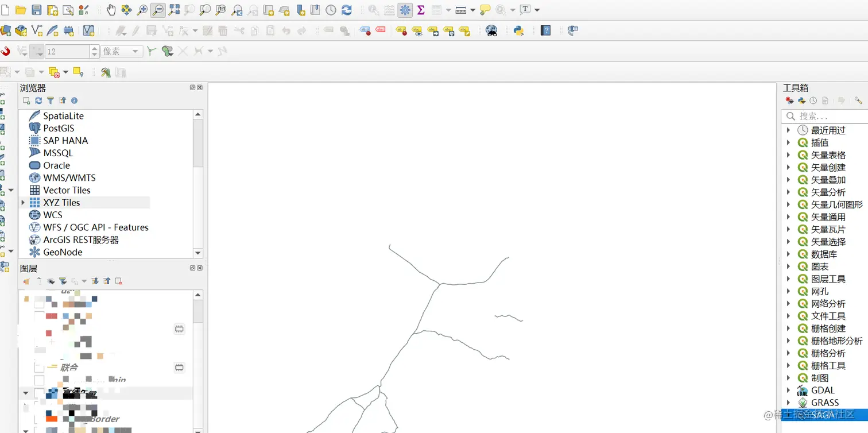868x433 pixels.
Task: Expand the XYZ Tiles node
Action: (x=23, y=202)
